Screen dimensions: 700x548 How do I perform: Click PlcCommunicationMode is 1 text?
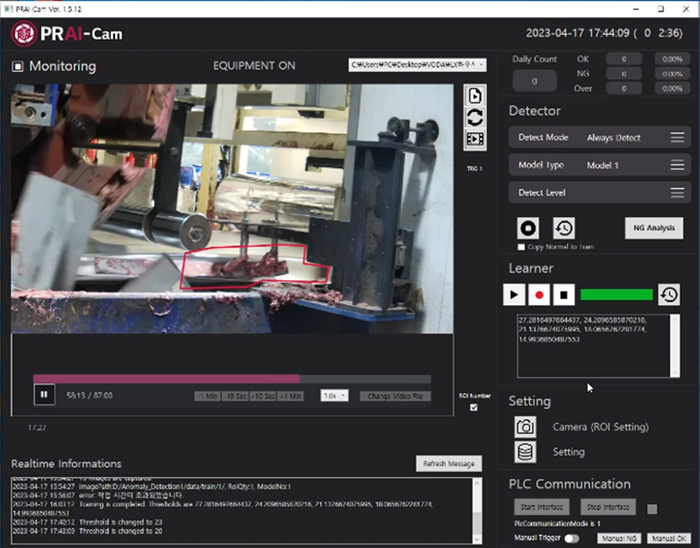click(558, 523)
